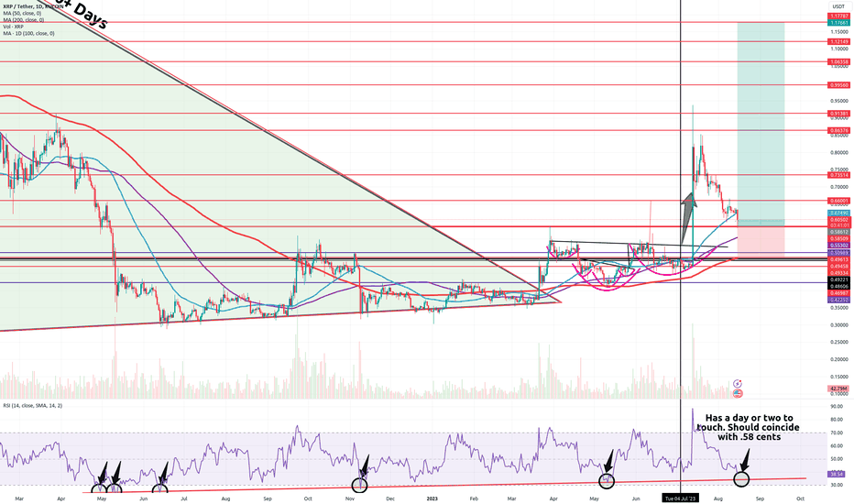Image resolution: width=854 pixels, height=504 pixels.
Task: Select the 0.46987 price level label
Action: [x=838, y=293]
